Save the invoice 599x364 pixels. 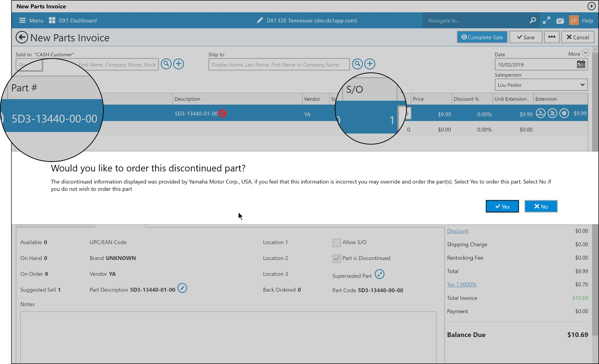pyautogui.click(x=526, y=37)
